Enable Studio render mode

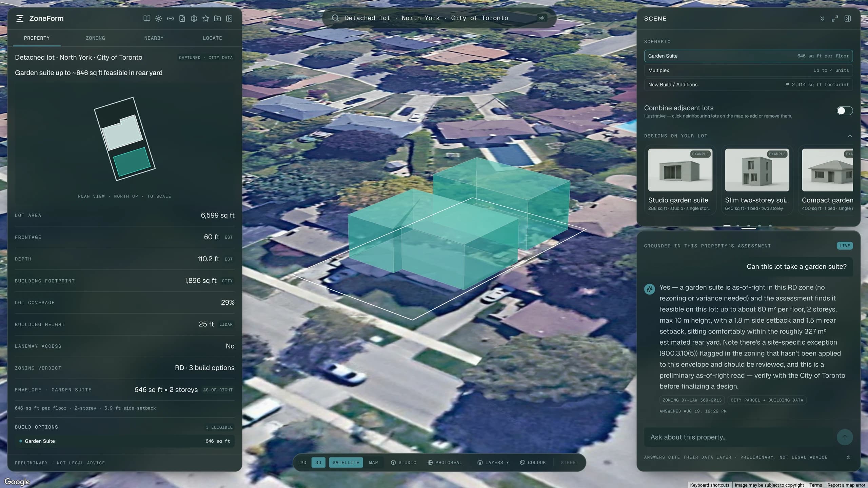click(x=403, y=463)
